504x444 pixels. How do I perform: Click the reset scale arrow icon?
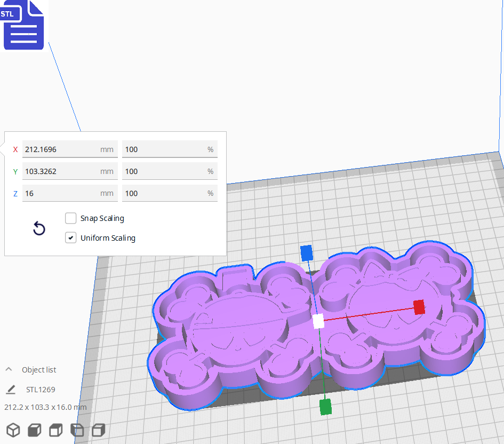tap(39, 229)
